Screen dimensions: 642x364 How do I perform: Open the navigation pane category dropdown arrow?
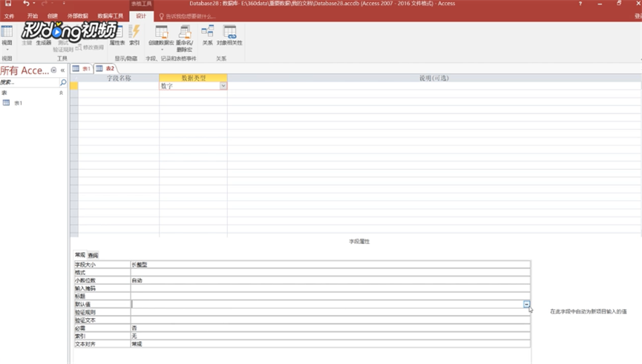point(53,70)
